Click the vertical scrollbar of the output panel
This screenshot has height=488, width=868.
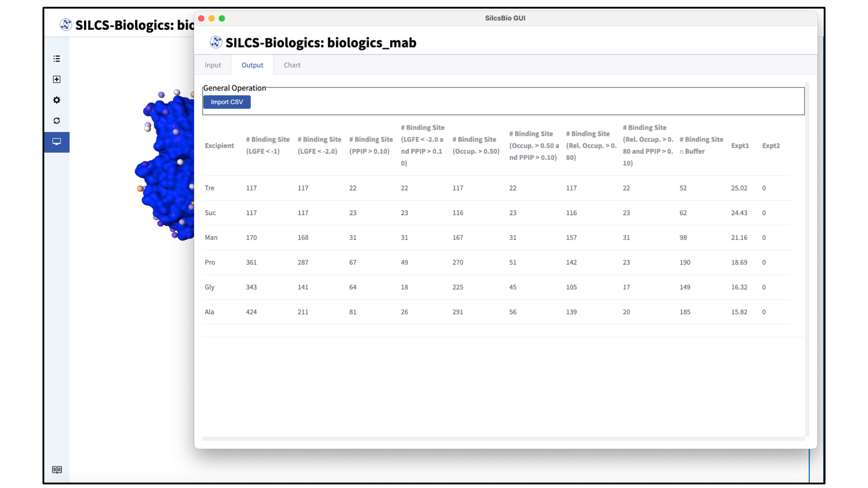807,260
